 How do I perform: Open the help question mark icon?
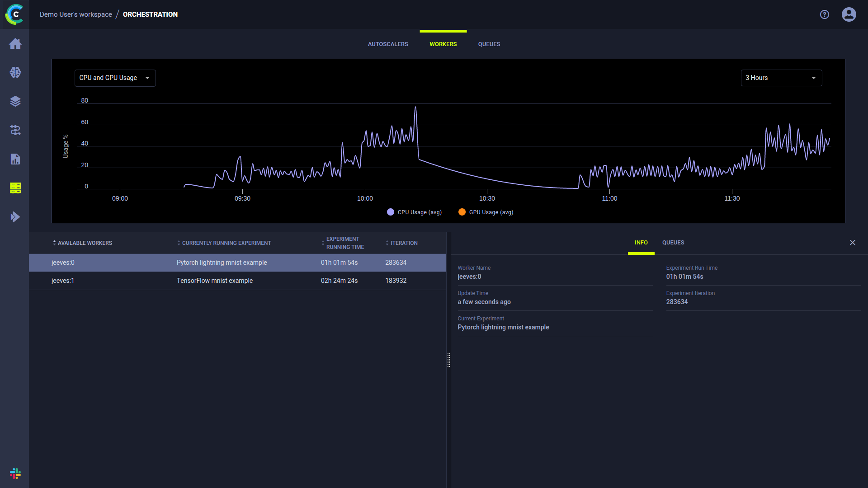click(x=824, y=14)
